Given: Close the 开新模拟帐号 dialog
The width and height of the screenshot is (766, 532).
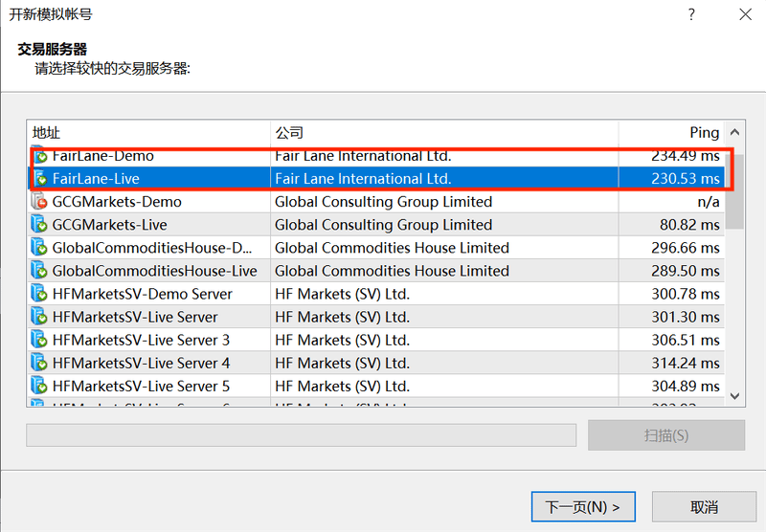Looking at the screenshot, I should (x=746, y=14).
